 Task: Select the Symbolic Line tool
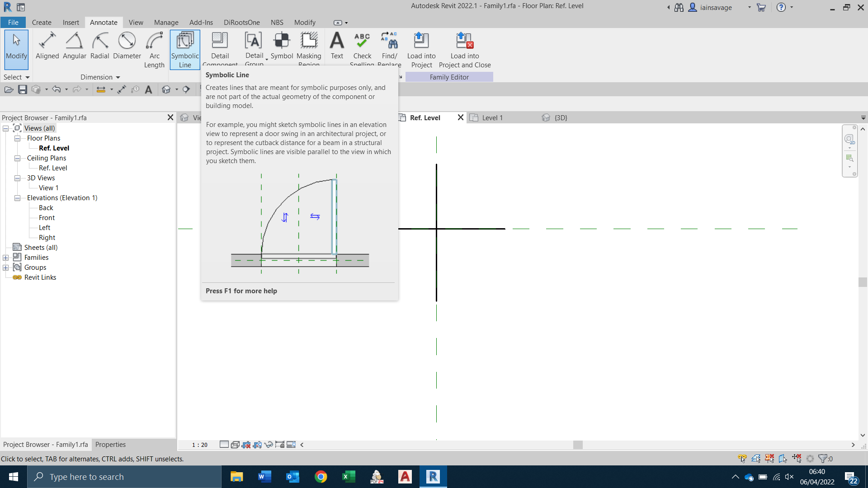pyautogui.click(x=184, y=49)
